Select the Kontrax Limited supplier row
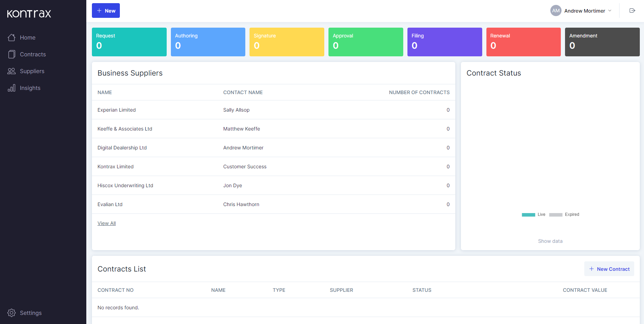This screenshot has height=324, width=644. (115, 167)
